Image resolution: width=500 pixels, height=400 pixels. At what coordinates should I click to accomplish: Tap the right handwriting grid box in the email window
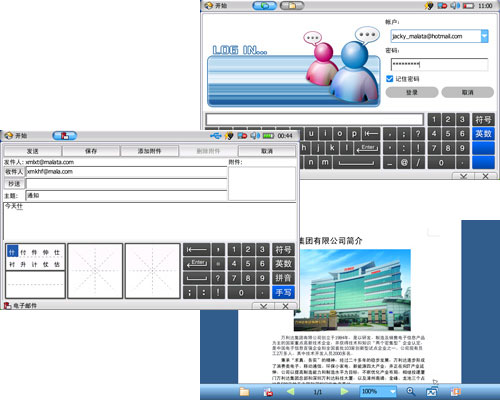(x=152, y=271)
